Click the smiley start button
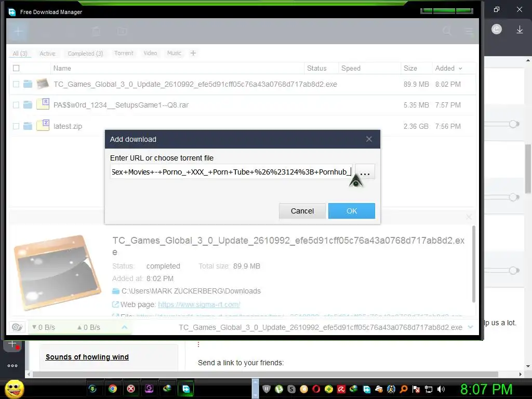This screenshot has height=399, width=532. 14,389
